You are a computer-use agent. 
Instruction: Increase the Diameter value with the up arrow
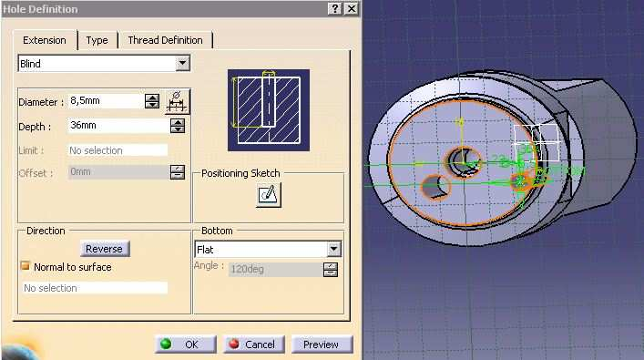point(152,98)
